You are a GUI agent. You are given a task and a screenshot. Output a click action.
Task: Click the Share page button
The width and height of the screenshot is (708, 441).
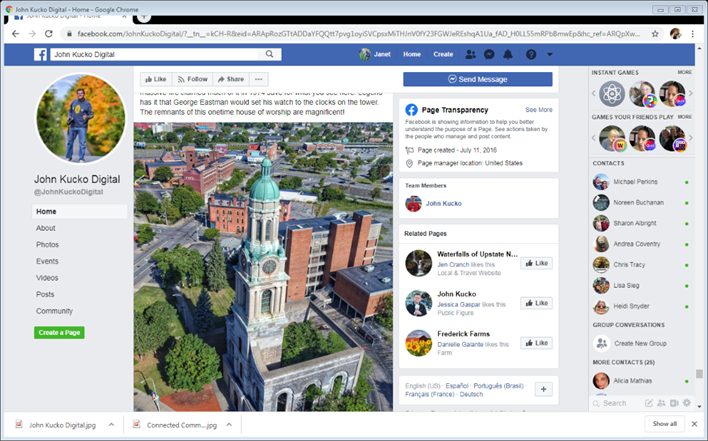point(231,79)
